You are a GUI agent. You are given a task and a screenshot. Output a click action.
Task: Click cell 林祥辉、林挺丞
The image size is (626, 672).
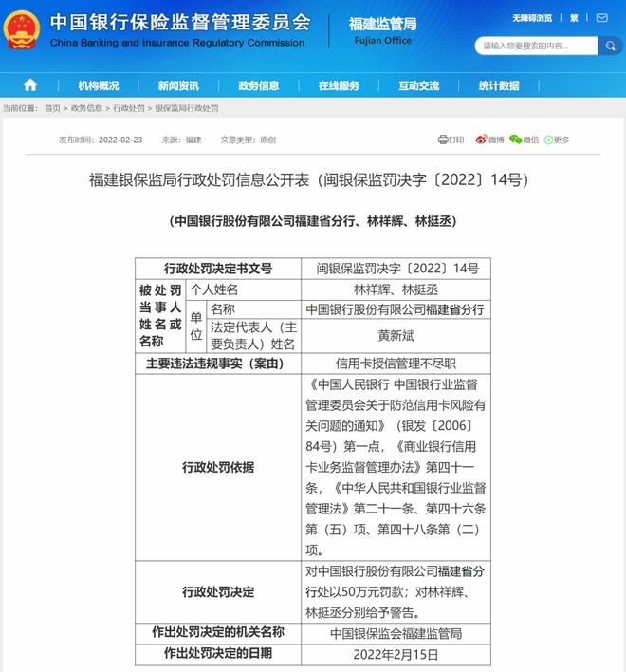coord(396,290)
